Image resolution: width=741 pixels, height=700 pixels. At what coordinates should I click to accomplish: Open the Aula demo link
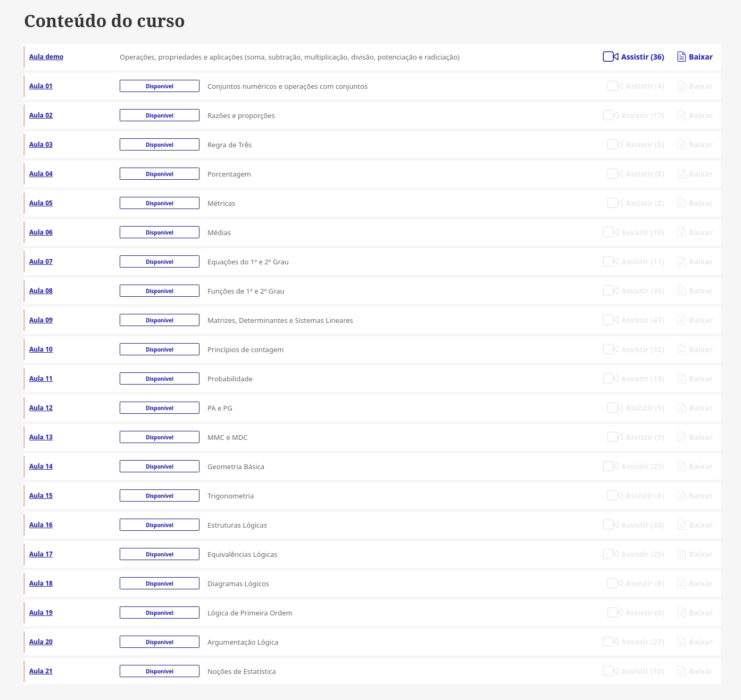click(x=46, y=57)
